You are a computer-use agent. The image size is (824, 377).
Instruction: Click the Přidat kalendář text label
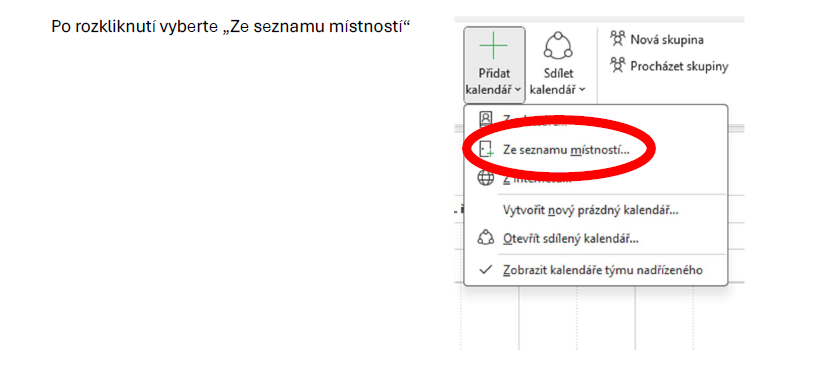(494, 81)
